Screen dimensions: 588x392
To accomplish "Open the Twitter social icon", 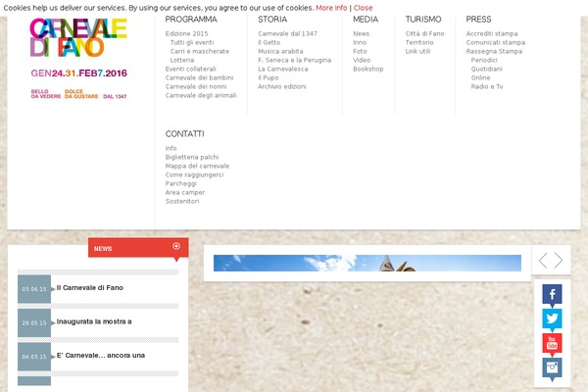I will tap(552, 318).
